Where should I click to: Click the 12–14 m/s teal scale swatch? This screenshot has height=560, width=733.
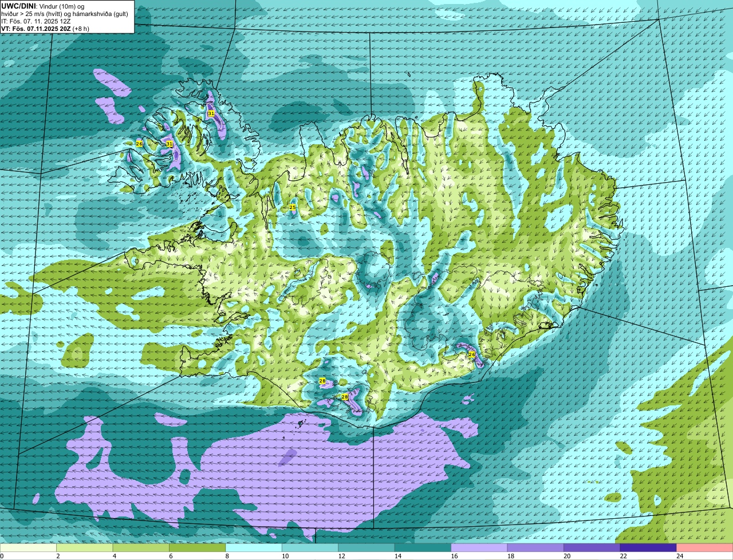[x=366, y=548]
